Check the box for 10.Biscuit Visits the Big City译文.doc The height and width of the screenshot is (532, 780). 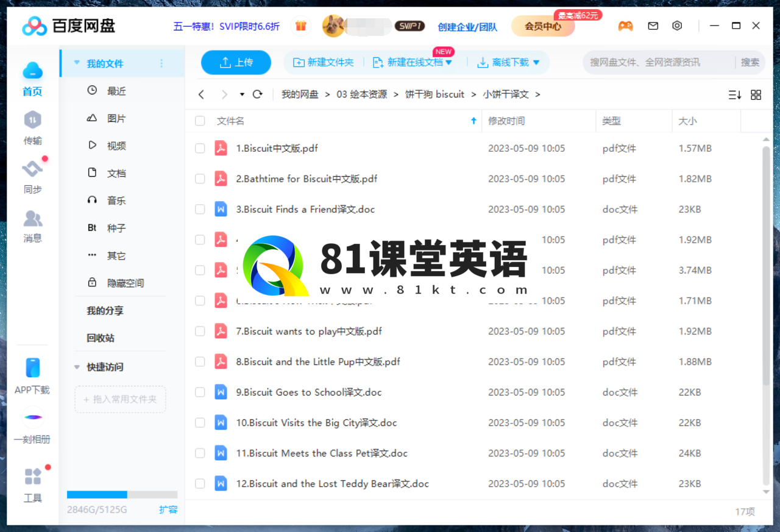(200, 422)
